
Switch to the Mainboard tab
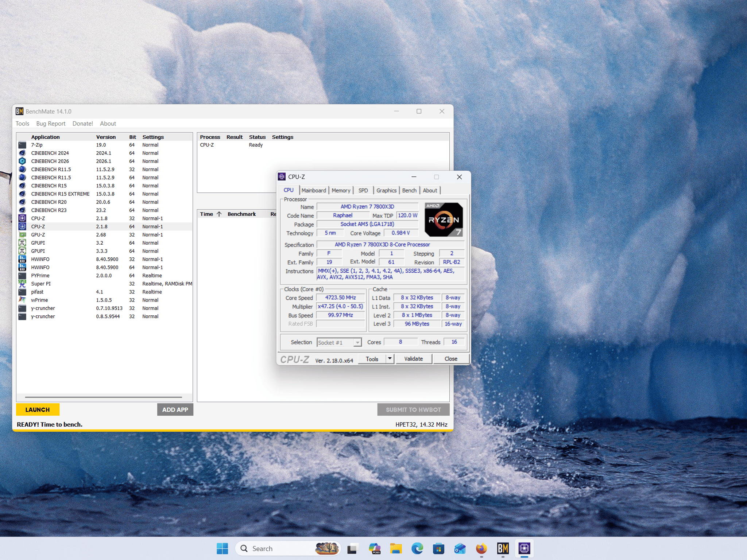tap(314, 190)
